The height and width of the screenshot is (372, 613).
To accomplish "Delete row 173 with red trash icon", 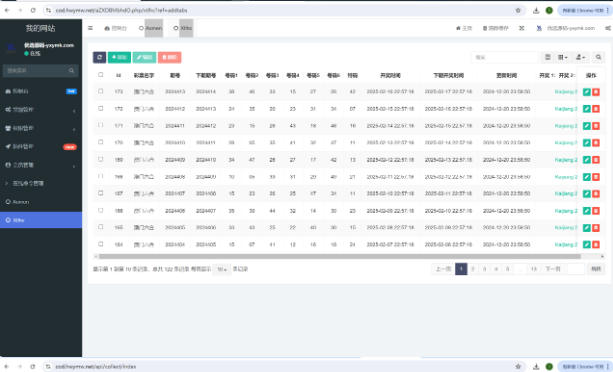I will tap(596, 92).
